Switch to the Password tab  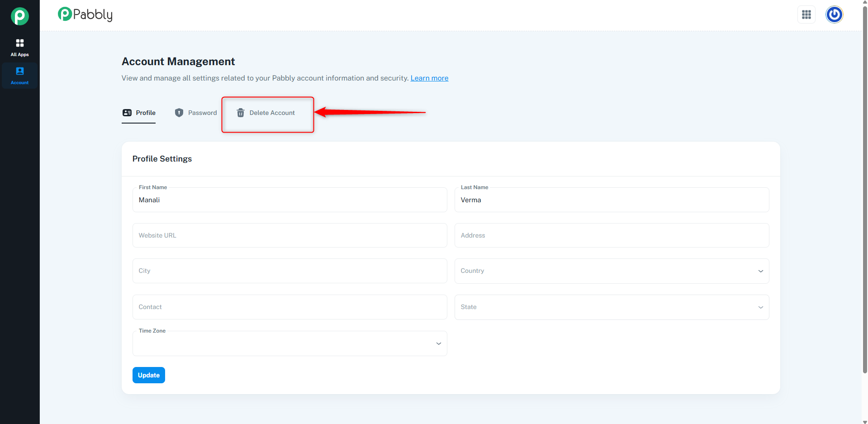tap(195, 113)
